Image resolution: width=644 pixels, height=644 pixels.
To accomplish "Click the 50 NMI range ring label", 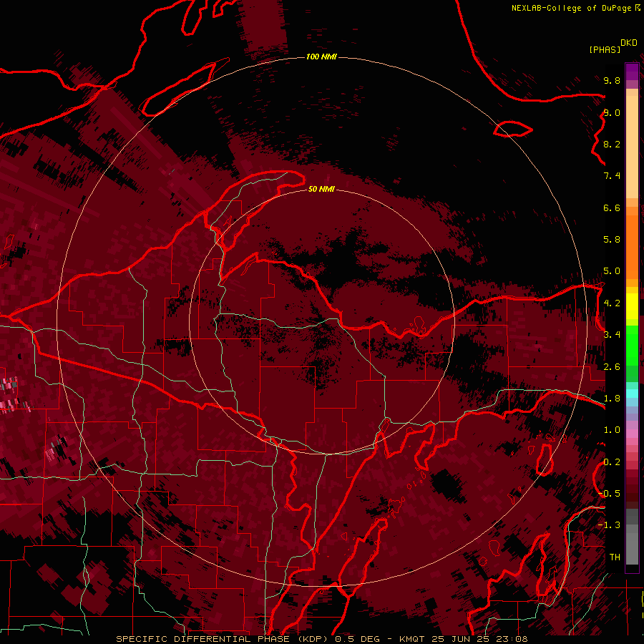I will [x=321, y=189].
